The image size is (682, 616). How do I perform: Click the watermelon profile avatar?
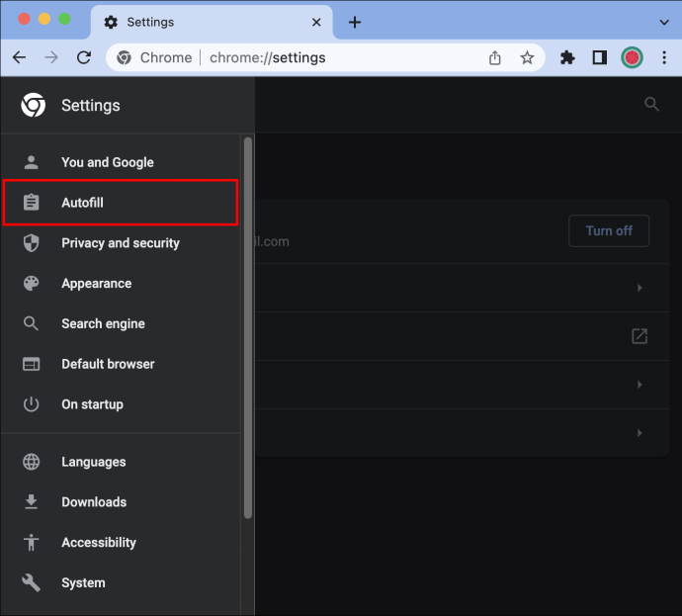[632, 57]
